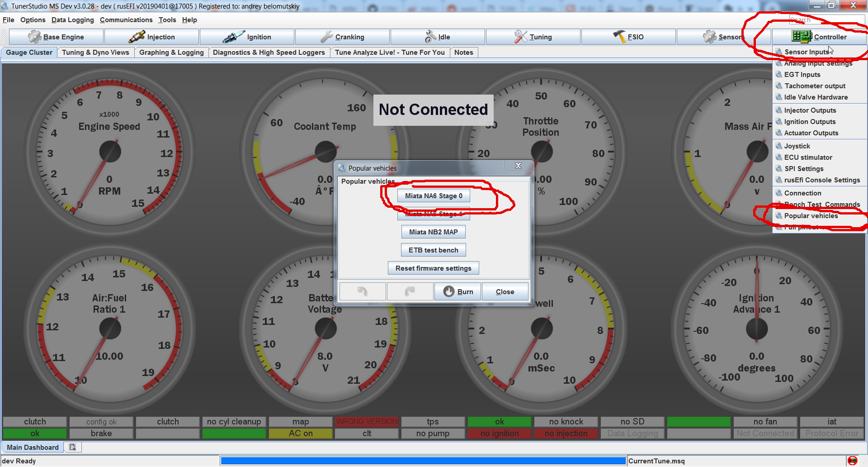Click the blue progress bar in status bar

pos(423,461)
